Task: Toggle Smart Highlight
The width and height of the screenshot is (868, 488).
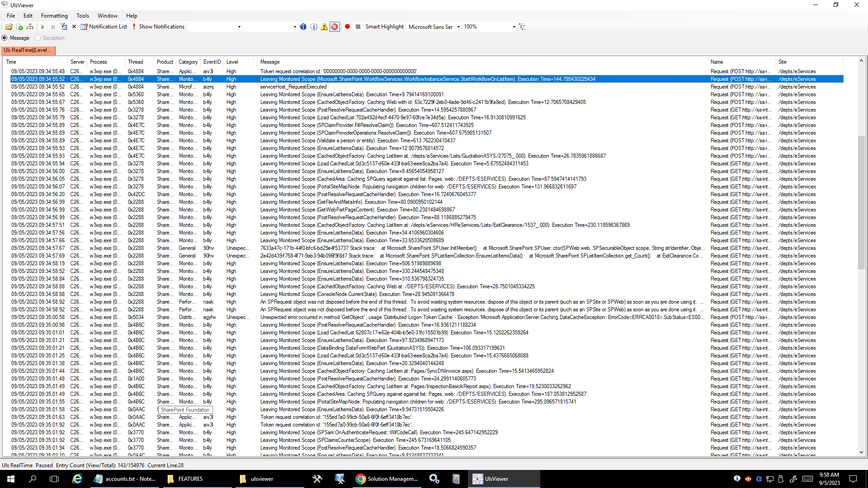Action: pos(384,27)
